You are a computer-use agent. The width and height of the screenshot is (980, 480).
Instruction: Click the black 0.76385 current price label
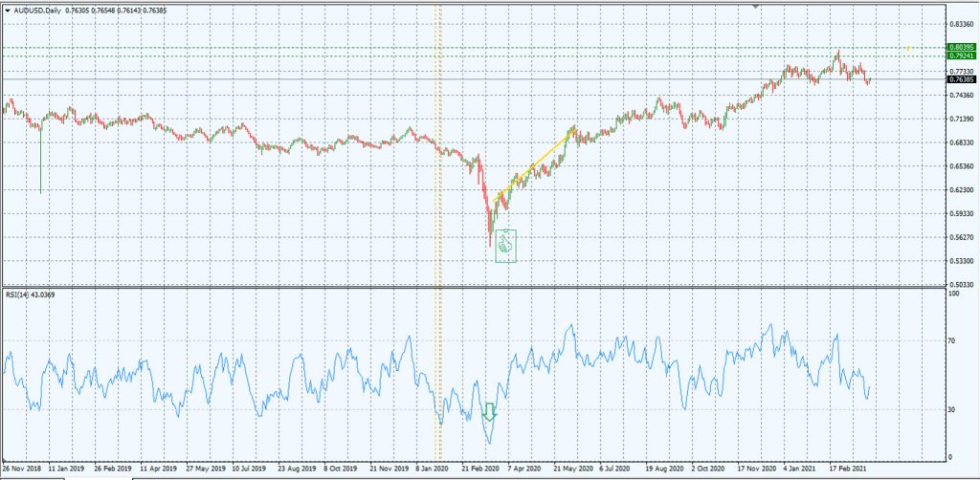coord(960,79)
